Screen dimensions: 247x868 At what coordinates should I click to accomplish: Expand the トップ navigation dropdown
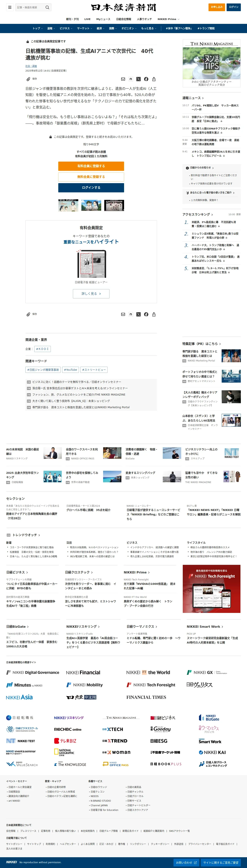click(38, 28)
